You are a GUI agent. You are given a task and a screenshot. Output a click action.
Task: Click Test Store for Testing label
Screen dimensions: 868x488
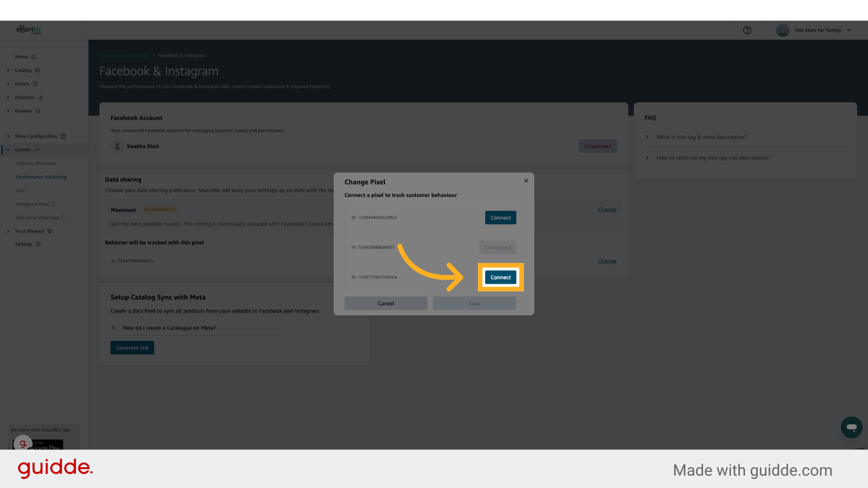click(817, 30)
